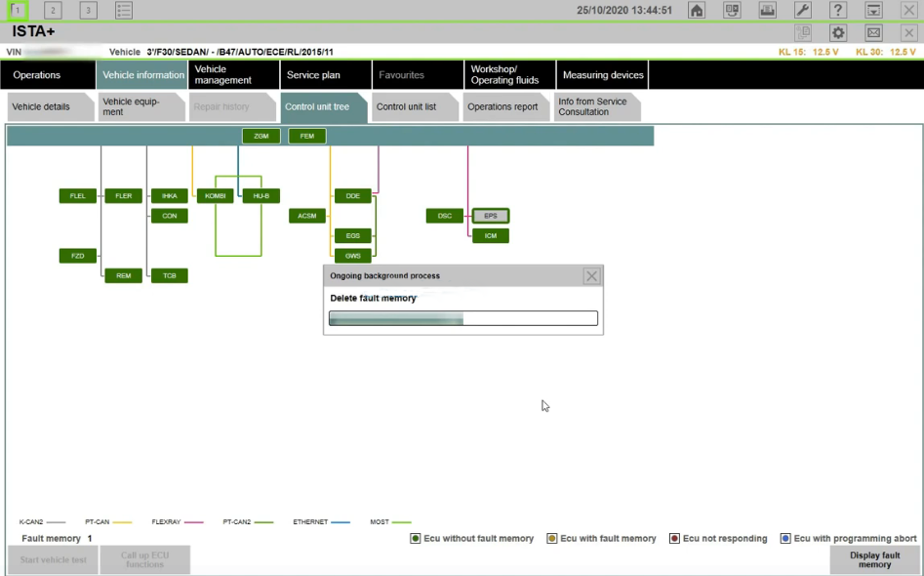Go to the Home icon
This screenshot has height=576, width=924.
click(697, 10)
